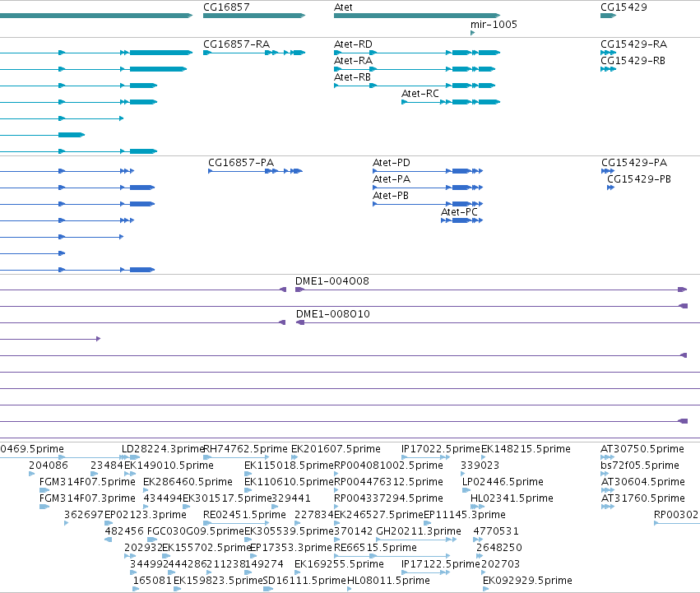Click the CG15429 gene label
Image resolution: width=700 pixels, height=593 pixels.
[x=624, y=7]
